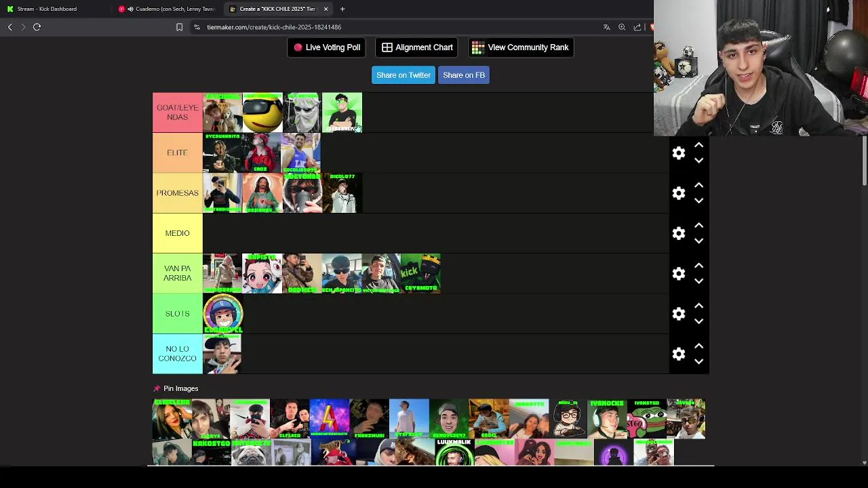Move NO LO CONOZCO tier up

point(698,346)
